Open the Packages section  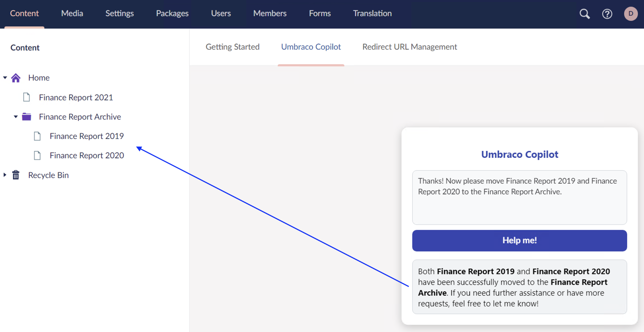point(172,13)
